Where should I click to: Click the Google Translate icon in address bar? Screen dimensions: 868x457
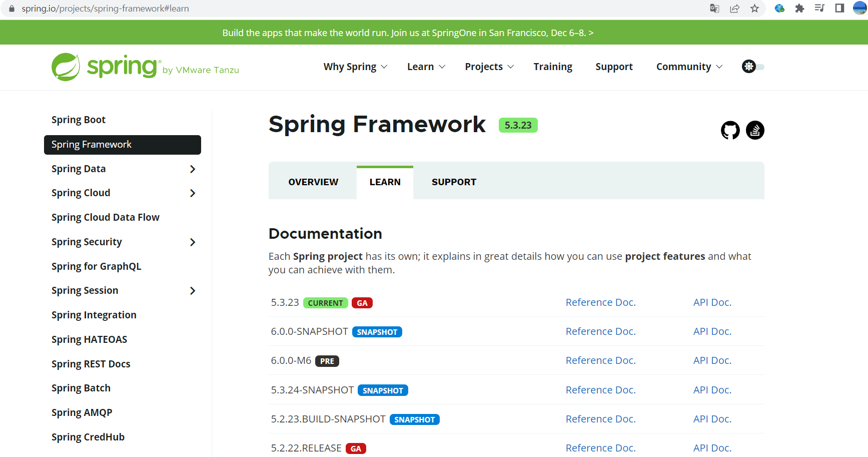[x=714, y=8]
